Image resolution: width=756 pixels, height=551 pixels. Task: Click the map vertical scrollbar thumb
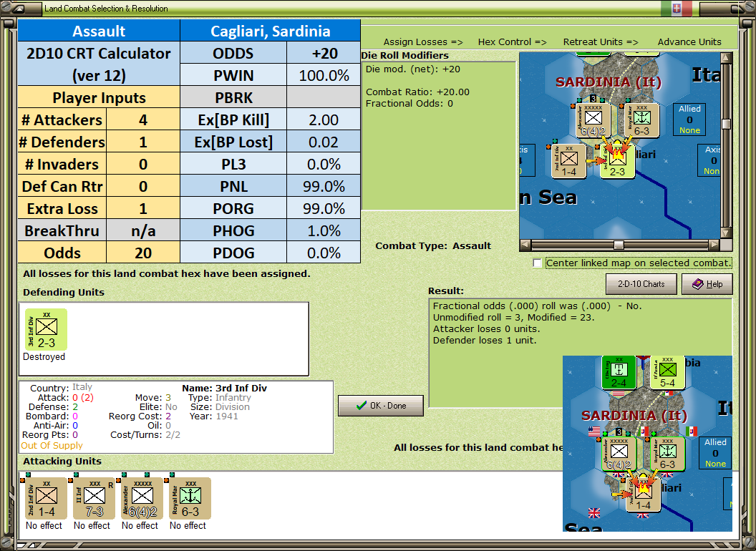tap(726, 124)
